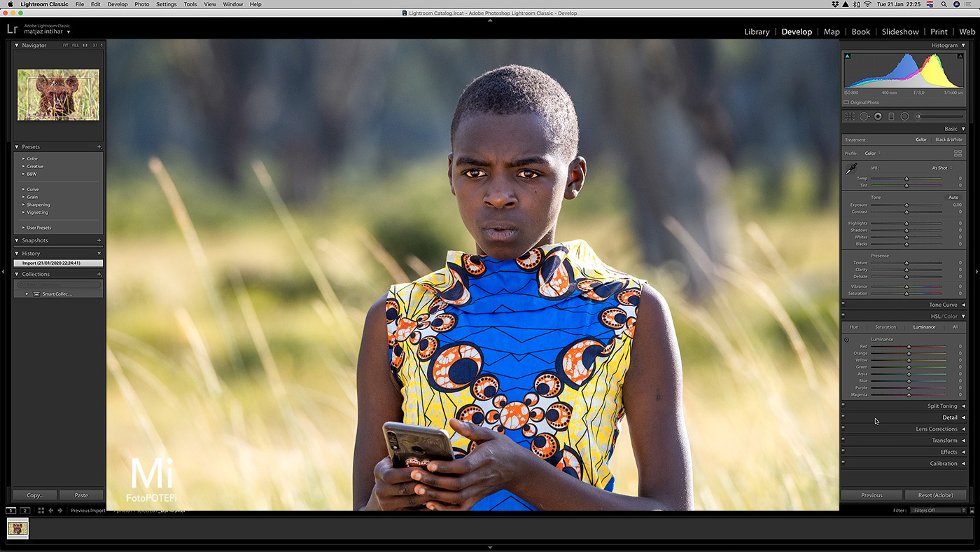
Task: Pick the White Balance eyedropper
Action: 851,169
